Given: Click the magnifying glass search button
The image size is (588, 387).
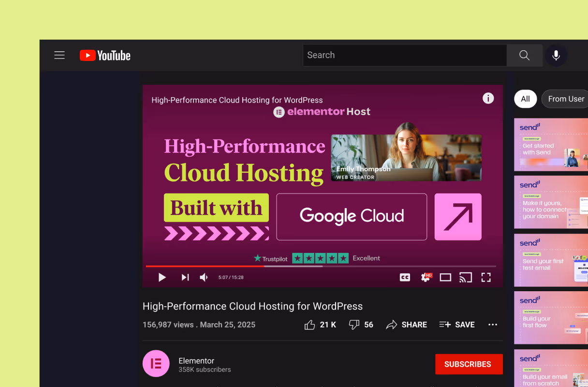Looking at the screenshot, I should tap(525, 55).
